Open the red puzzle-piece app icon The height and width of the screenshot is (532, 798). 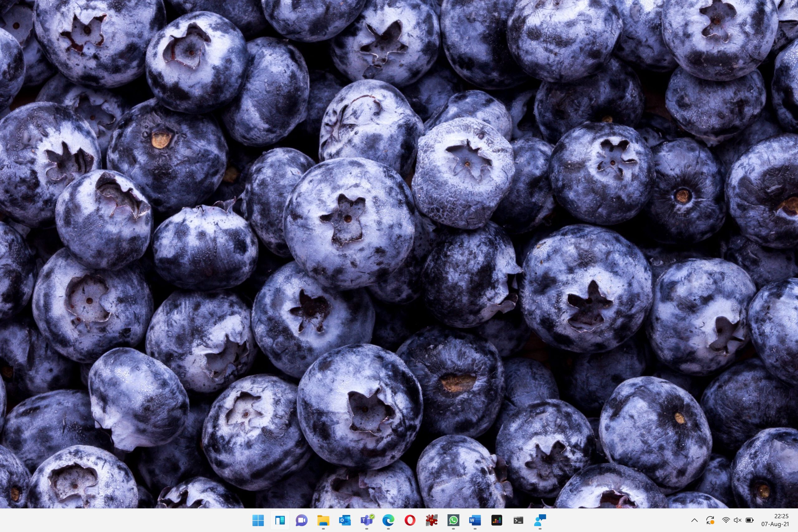431,520
